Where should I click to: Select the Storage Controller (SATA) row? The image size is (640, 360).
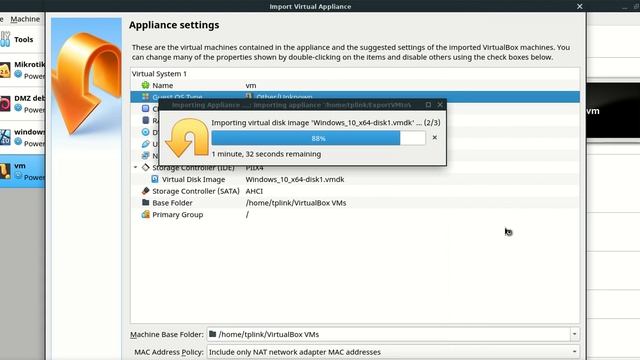pos(355,191)
